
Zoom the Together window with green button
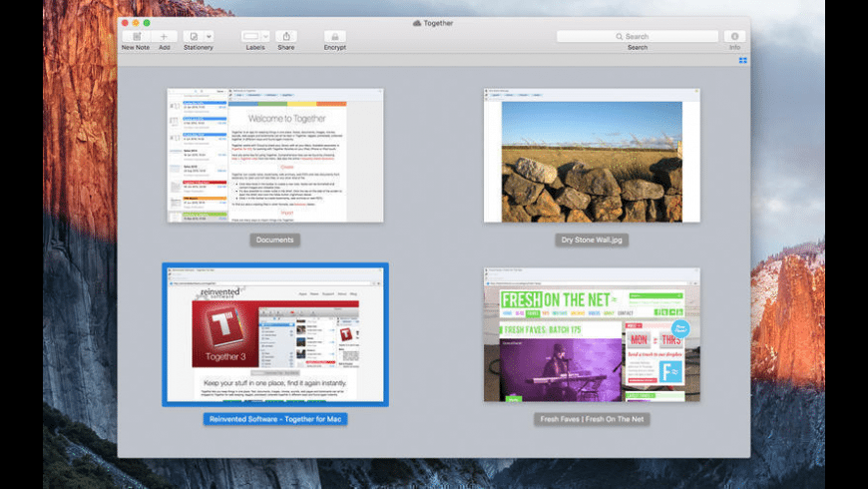pos(147,23)
